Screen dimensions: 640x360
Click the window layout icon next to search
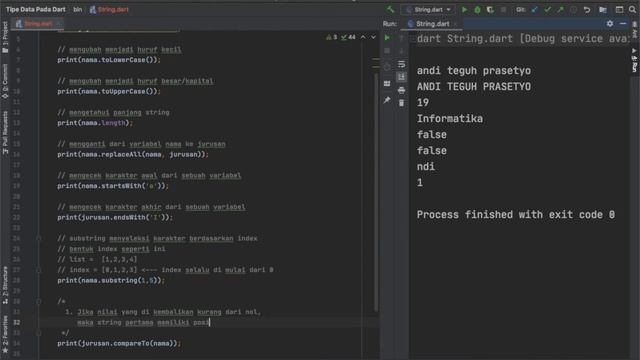[x=619, y=9]
